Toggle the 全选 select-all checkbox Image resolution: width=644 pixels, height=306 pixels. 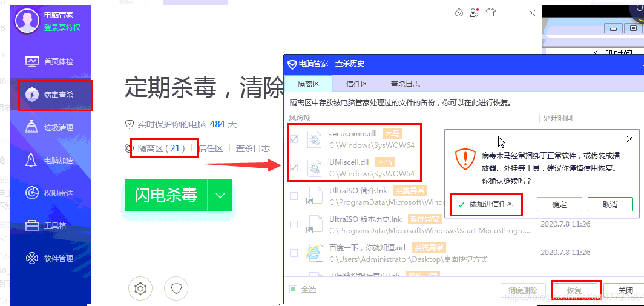pyautogui.click(x=293, y=290)
